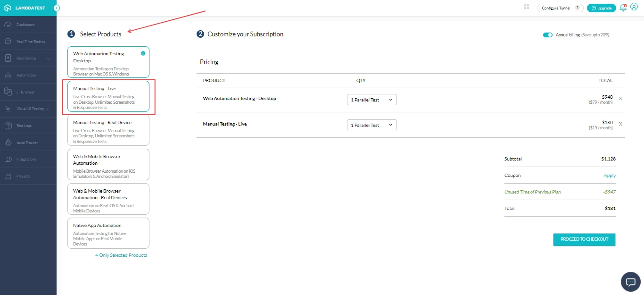This screenshot has height=295, width=644.
Task: Click the Proceed to Checkout button
Action: (584, 239)
